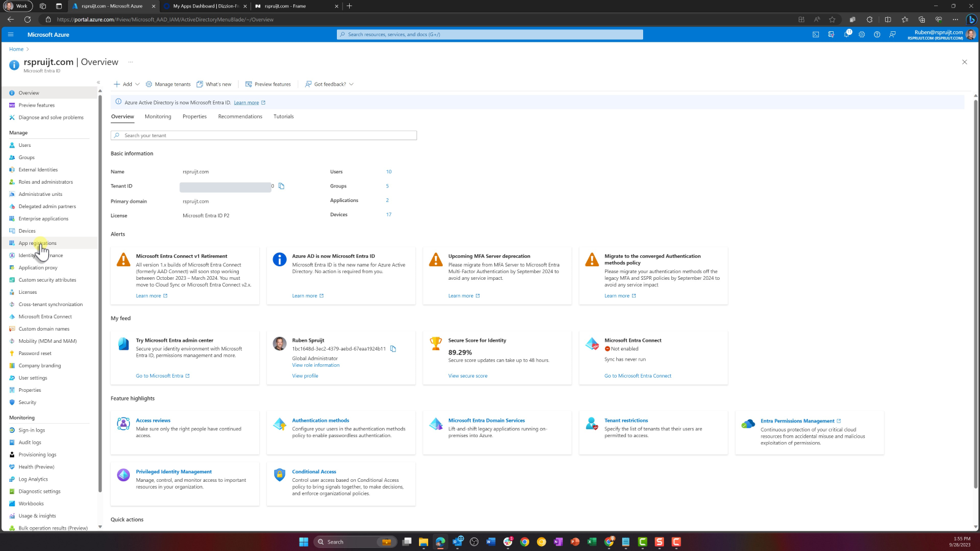Copy Ruben Spruijt's object ID

tap(393, 349)
